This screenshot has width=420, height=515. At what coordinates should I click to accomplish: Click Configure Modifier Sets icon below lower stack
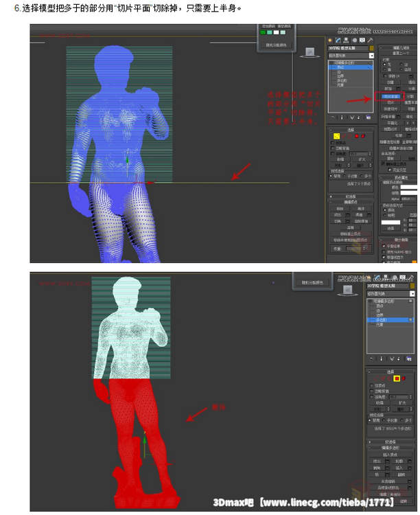click(409, 358)
